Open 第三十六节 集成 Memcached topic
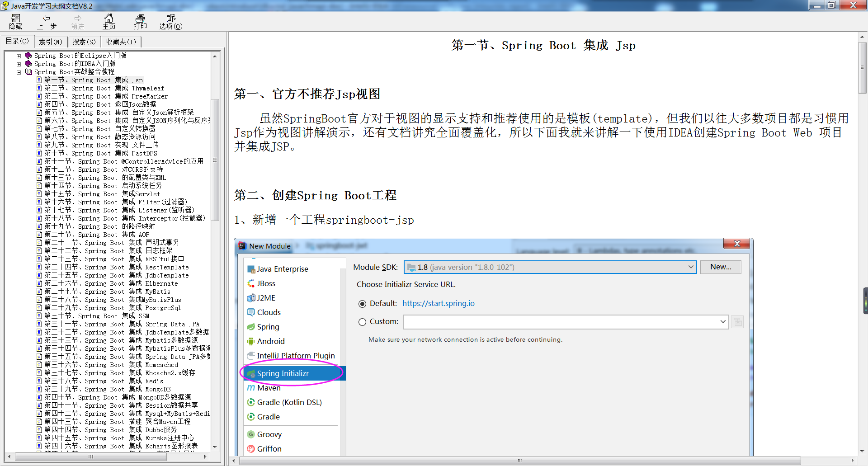The height and width of the screenshot is (466, 868). coord(111,365)
